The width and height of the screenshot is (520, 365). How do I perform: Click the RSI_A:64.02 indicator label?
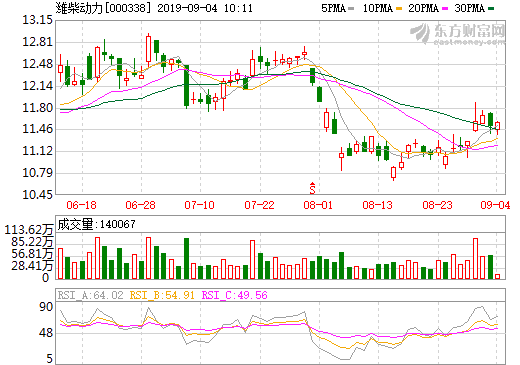tap(90, 295)
